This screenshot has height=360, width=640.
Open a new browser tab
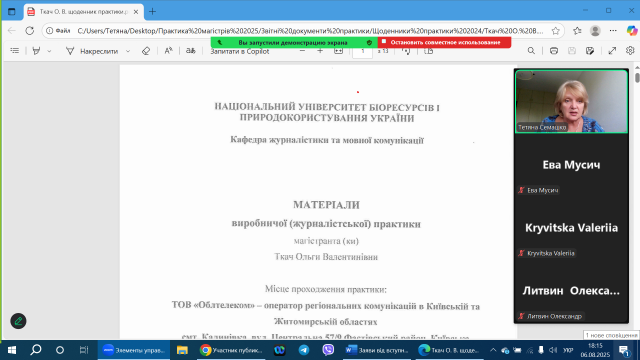pyautogui.click(x=152, y=12)
